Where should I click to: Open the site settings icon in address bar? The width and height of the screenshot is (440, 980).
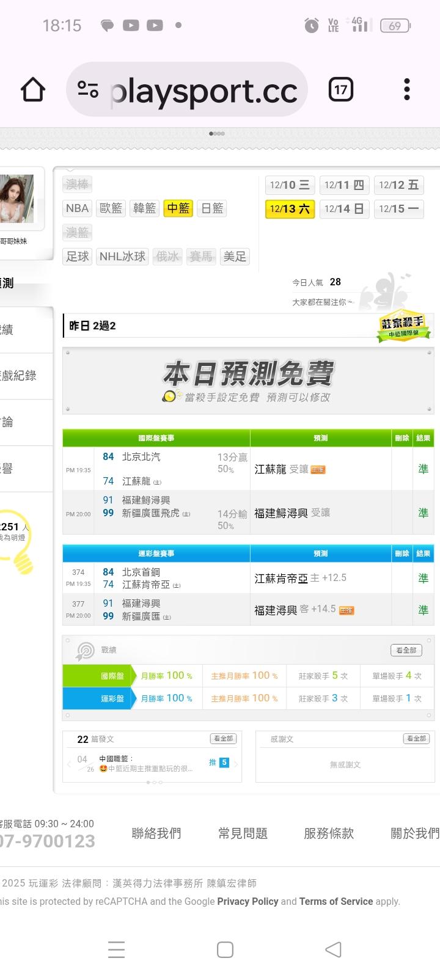[88, 90]
